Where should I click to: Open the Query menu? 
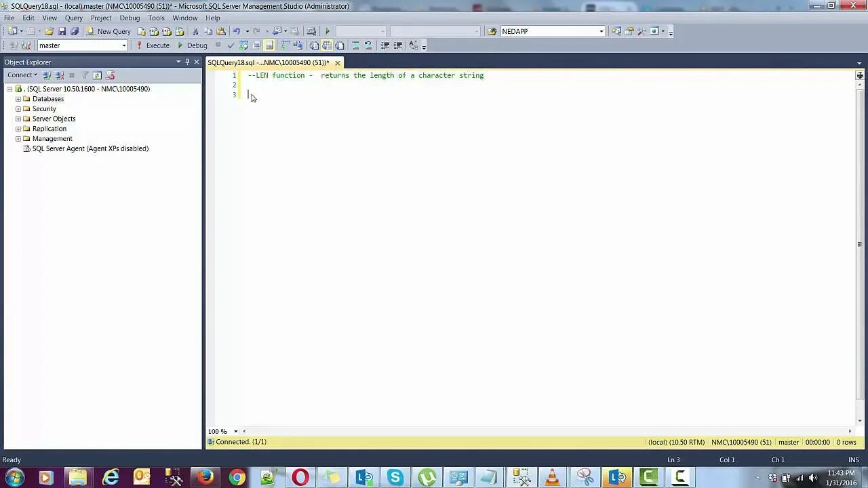point(74,18)
